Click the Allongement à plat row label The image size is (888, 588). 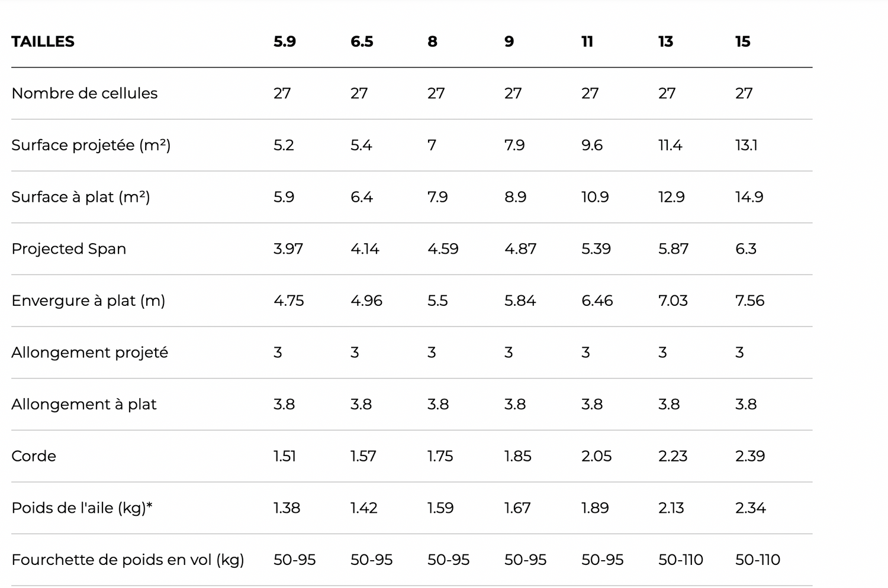tap(83, 405)
